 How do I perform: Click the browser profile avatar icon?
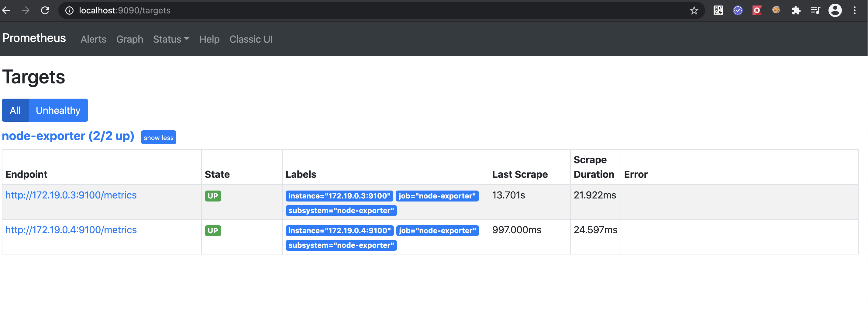835,10
